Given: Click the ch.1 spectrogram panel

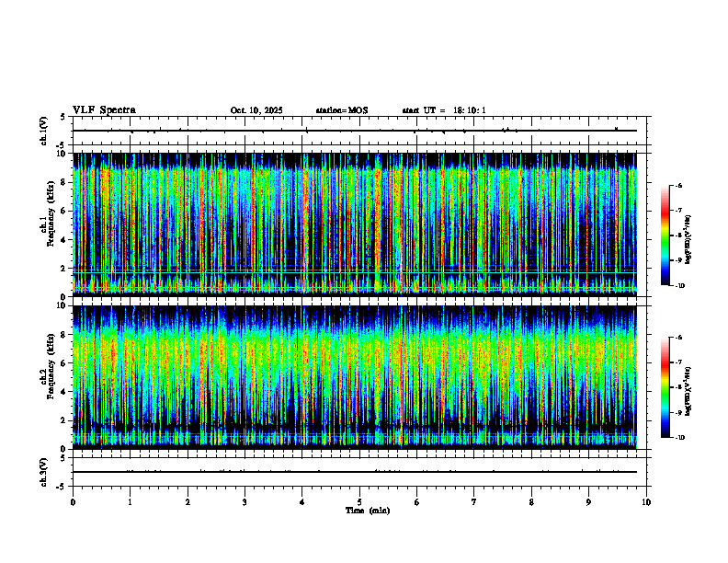Looking at the screenshot, I should 355,224.
